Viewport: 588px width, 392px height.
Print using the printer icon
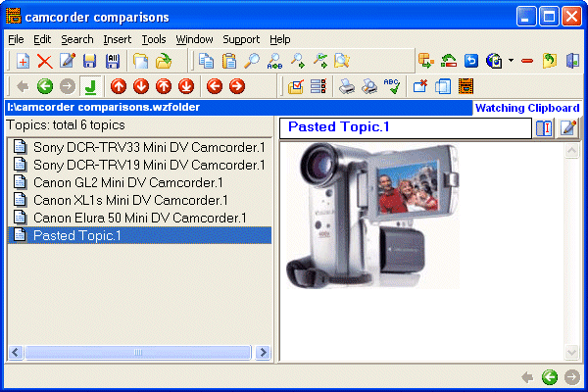(x=347, y=86)
